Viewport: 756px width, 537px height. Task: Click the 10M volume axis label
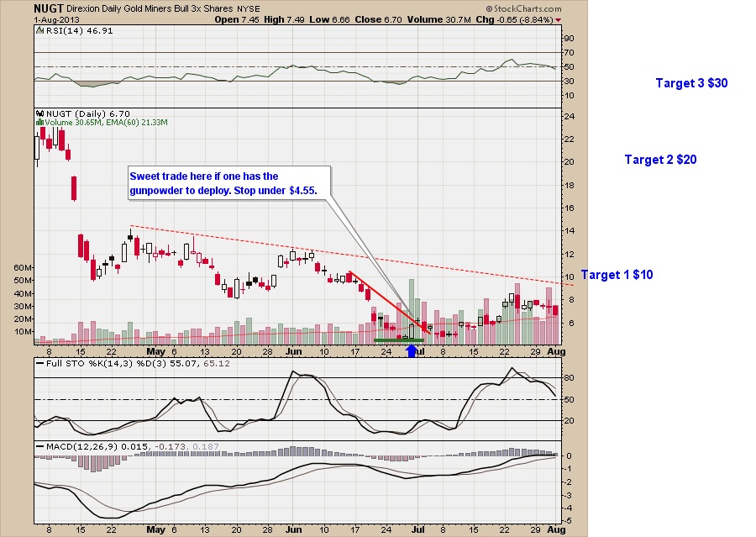click(x=24, y=331)
